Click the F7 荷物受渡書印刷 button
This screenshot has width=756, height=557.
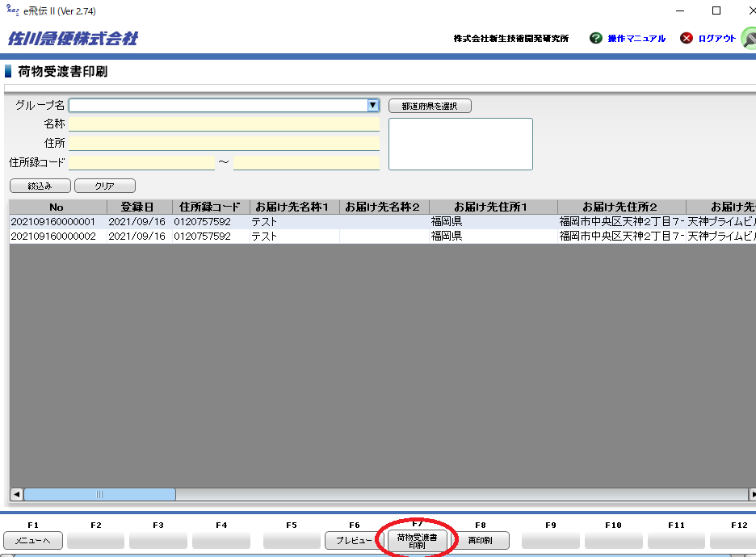click(x=417, y=541)
